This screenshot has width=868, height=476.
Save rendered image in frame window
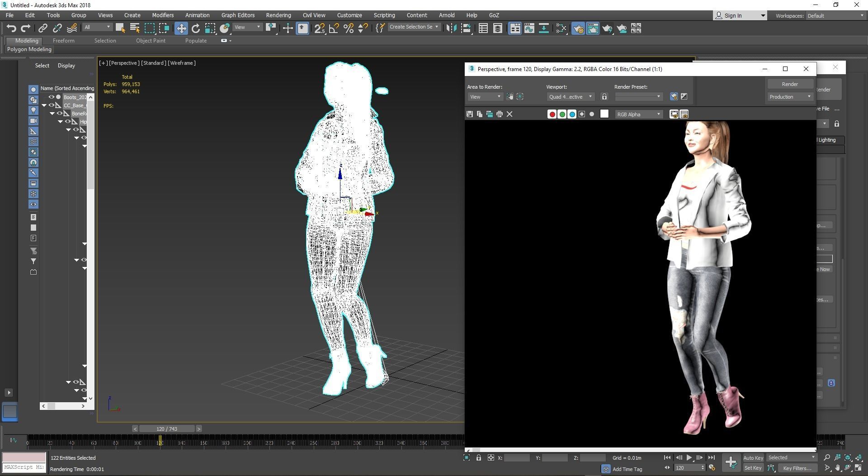click(x=470, y=114)
